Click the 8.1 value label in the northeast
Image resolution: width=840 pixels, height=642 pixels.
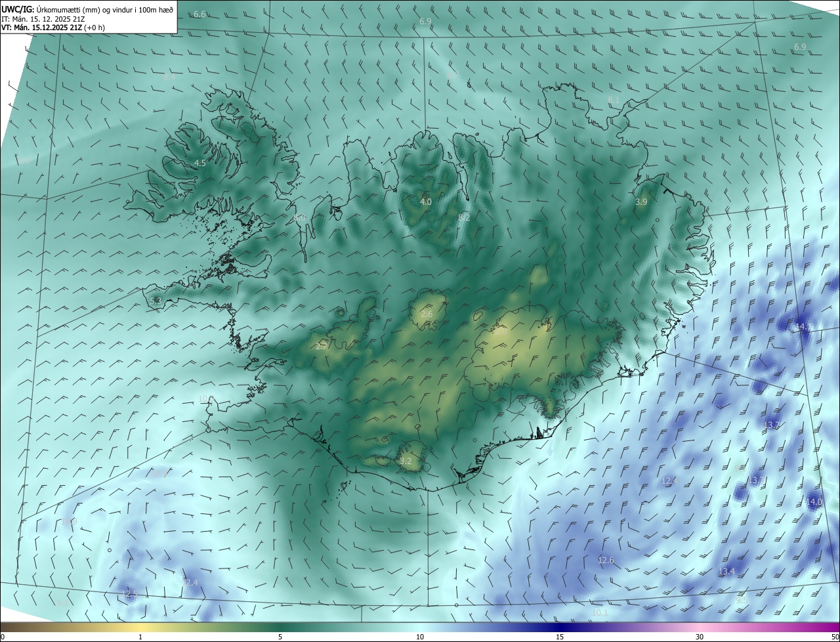[x=614, y=100]
